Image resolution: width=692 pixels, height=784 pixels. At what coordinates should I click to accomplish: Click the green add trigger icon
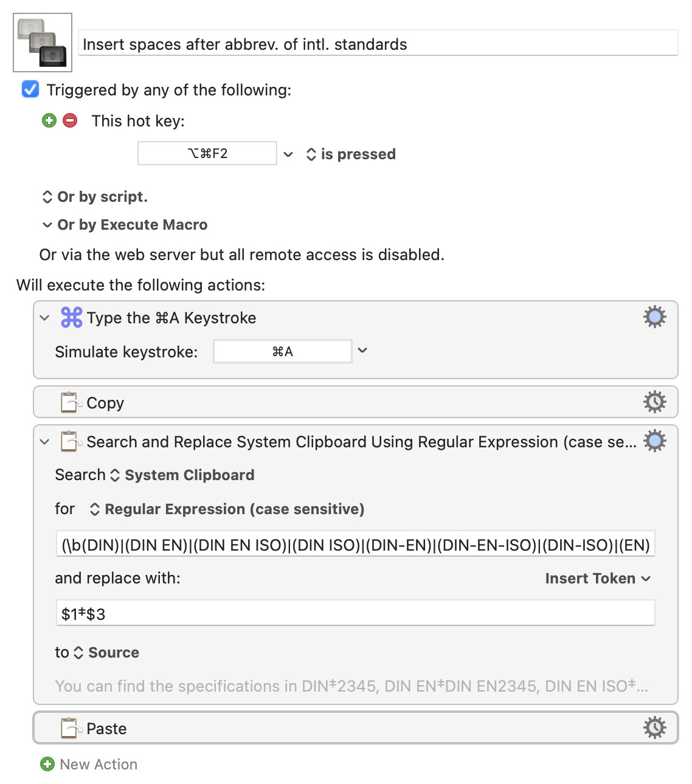[x=49, y=120]
